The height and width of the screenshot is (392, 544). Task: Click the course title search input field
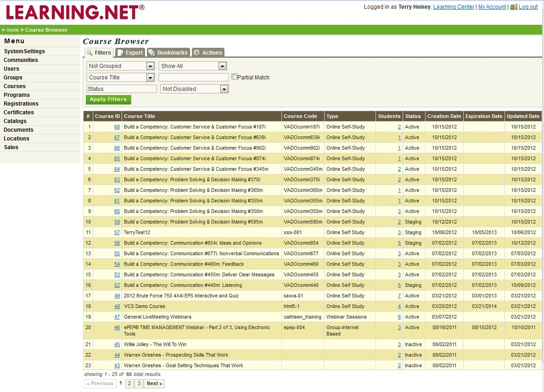[193, 77]
